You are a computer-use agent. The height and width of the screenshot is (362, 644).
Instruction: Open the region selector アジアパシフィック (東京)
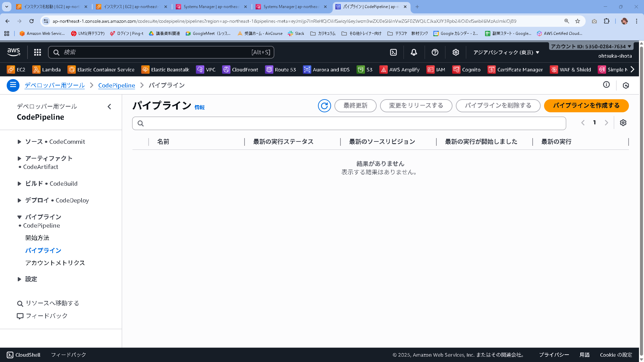coord(505,52)
